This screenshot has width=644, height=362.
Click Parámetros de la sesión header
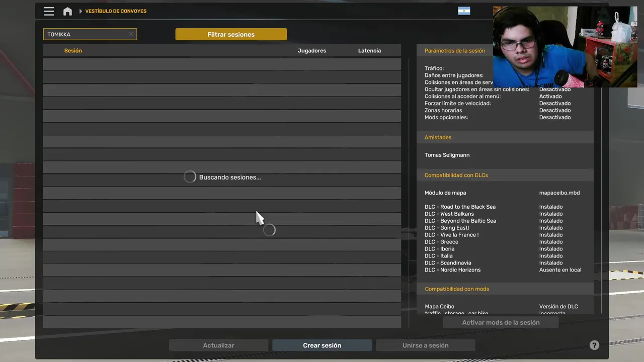[455, 50]
